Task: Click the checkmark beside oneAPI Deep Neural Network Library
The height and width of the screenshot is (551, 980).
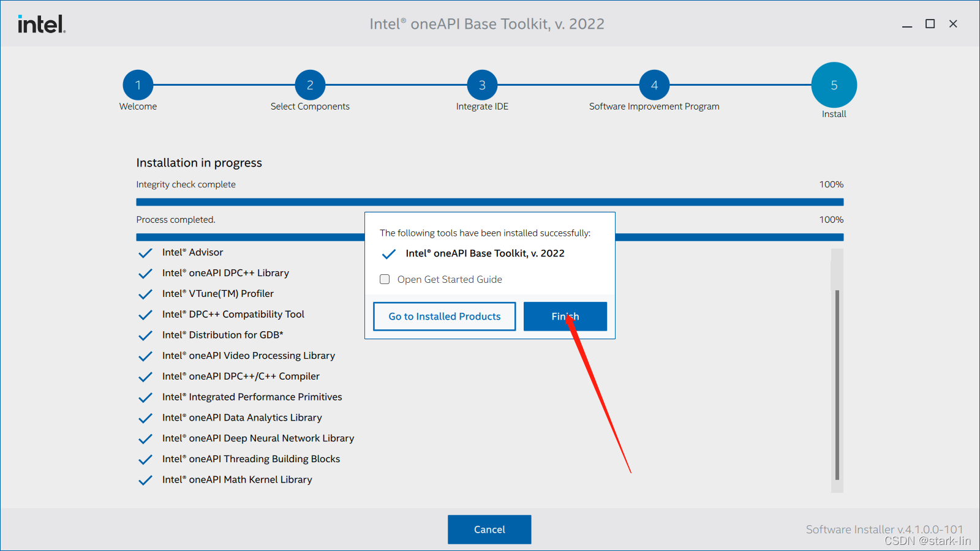Action: [x=145, y=438]
